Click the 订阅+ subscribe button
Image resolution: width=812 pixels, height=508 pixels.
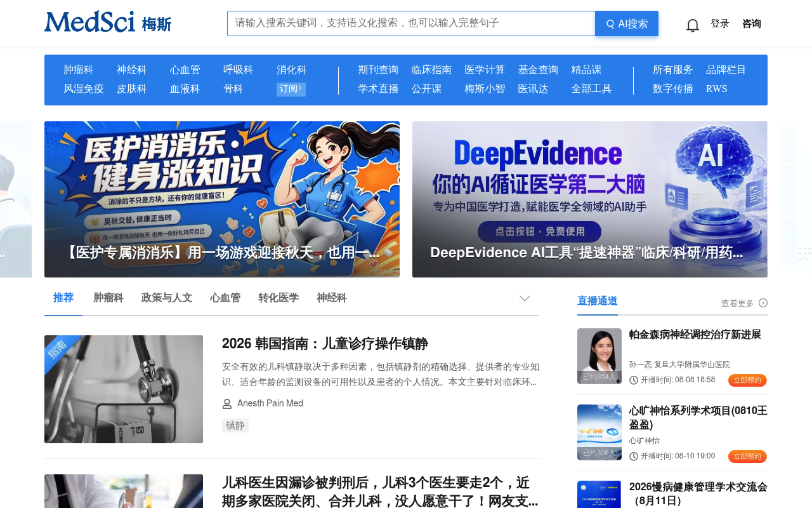[291, 89]
